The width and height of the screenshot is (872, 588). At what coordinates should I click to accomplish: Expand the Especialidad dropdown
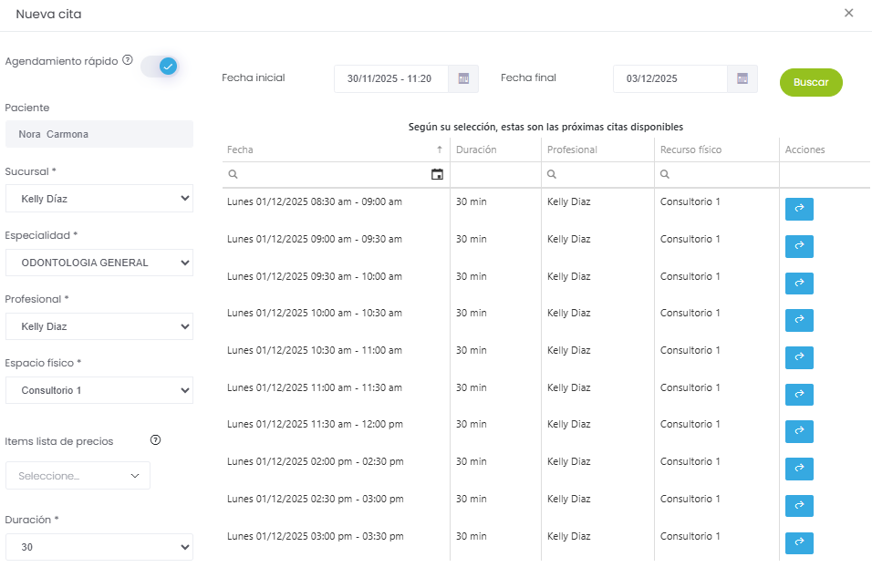(x=99, y=263)
